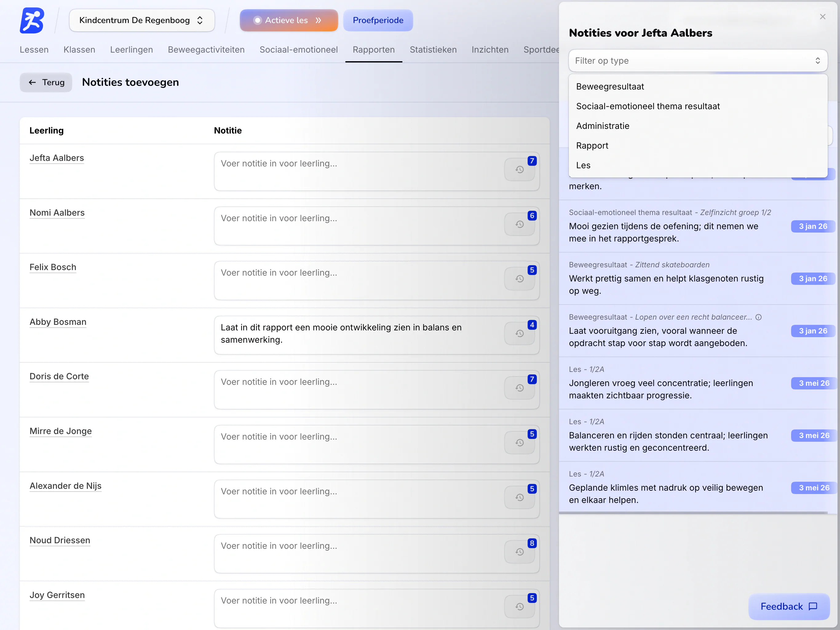
Task: Switch to Sociaal-emotioneel tab
Action: point(299,50)
